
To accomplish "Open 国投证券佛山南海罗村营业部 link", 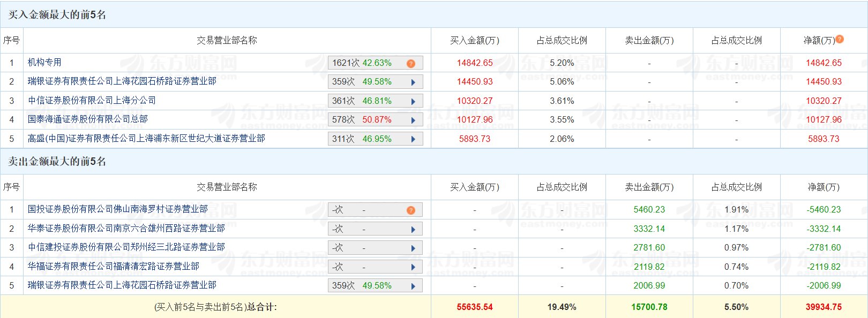I will point(118,209).
